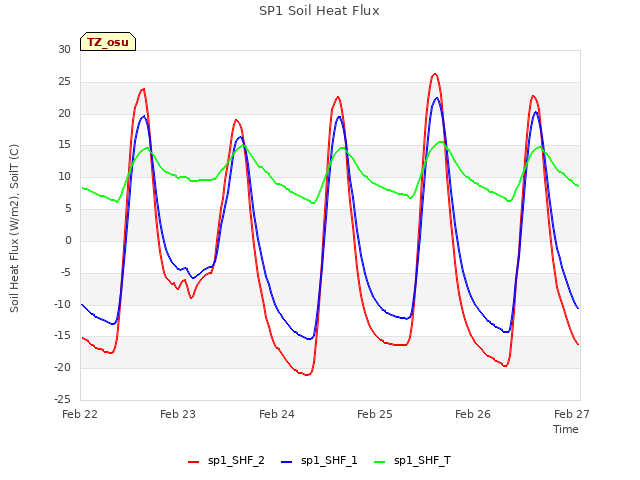Image resolution: width=640 pixels, height=480 pixels.
Task: Click the 20 y-axis tick label
Action: (x=64, y=113)
